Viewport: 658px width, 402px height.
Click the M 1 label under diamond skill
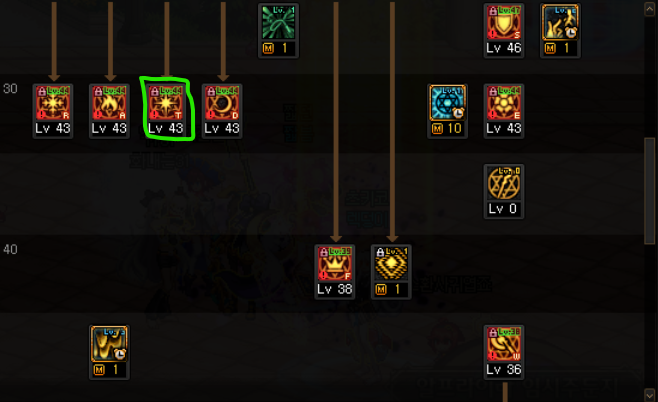391,290
